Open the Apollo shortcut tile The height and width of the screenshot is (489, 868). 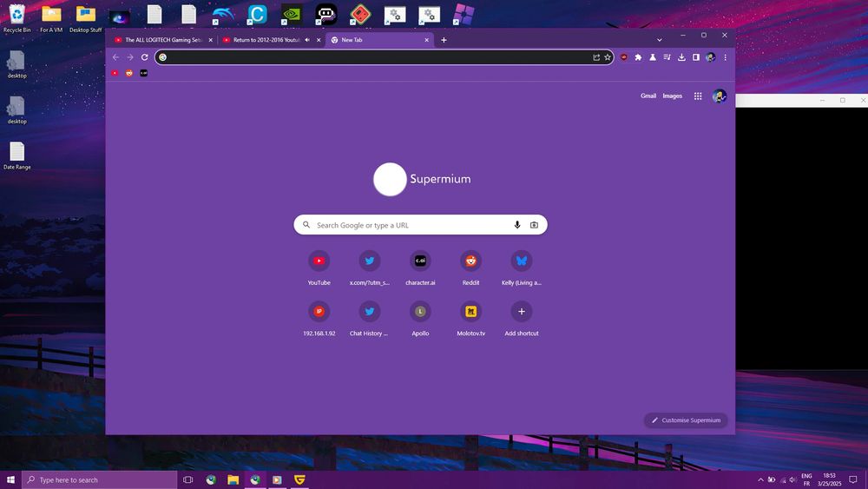click(x=420, y=318)
